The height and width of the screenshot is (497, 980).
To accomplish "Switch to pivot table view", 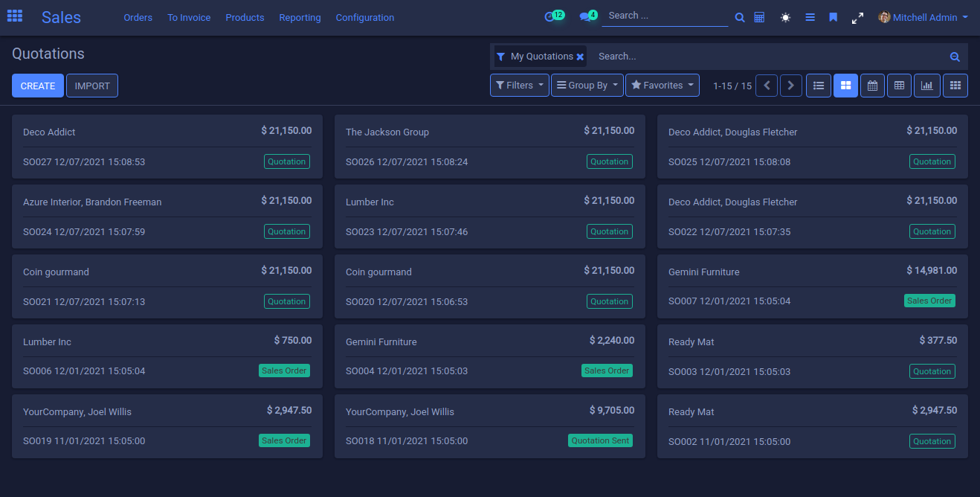I will [899, 86].
